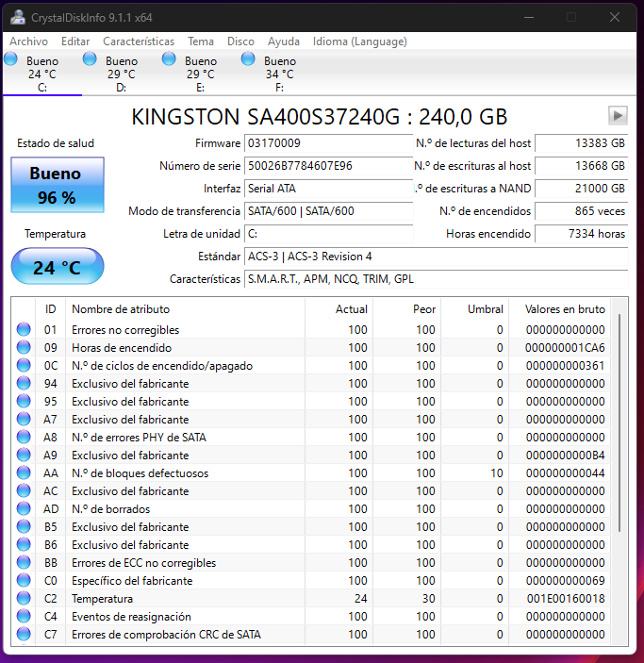Click the 24 °C temperature button
The image size is (644, 663).
click(x=58, y=266)
